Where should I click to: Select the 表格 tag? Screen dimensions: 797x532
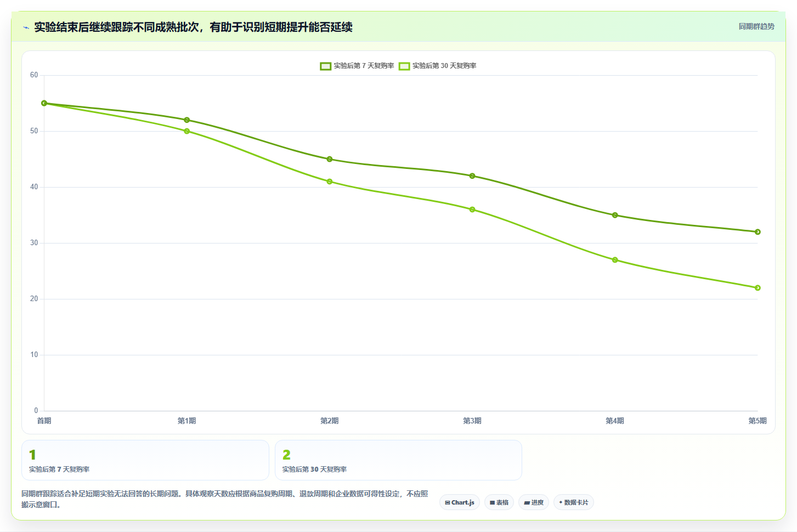pos(499,502)
